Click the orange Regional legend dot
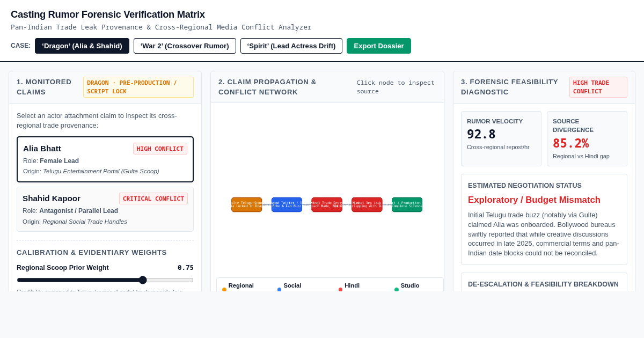644x338 pixels. pos(224,290)
